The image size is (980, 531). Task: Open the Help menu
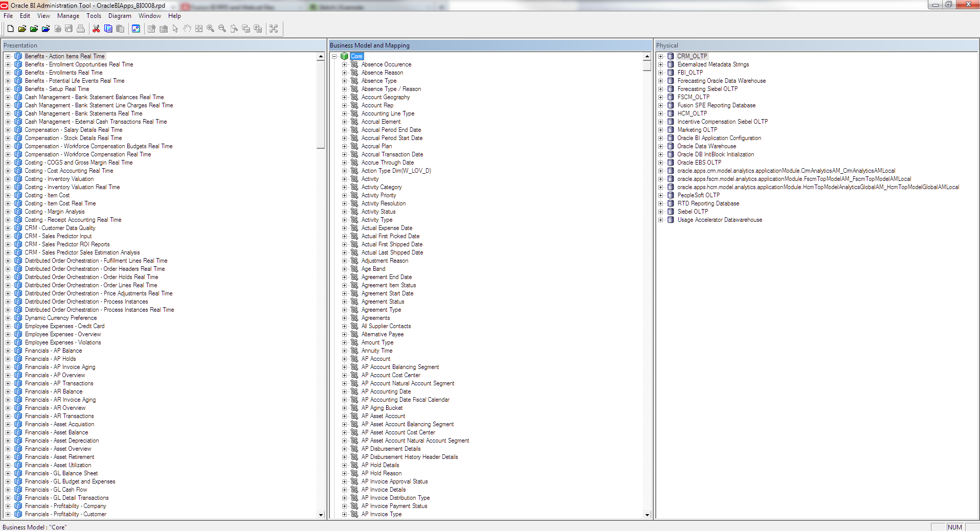tap(174, 16)
